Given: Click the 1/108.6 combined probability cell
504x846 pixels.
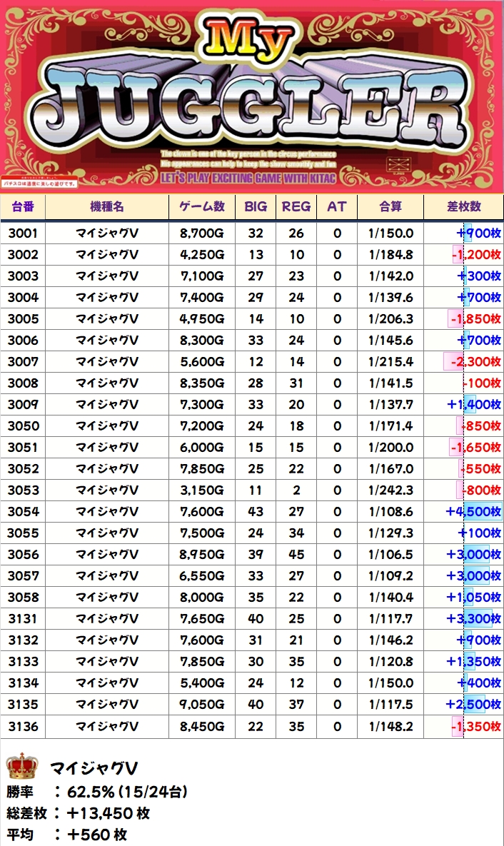Looking at the screenshot, I should point(390,511).
